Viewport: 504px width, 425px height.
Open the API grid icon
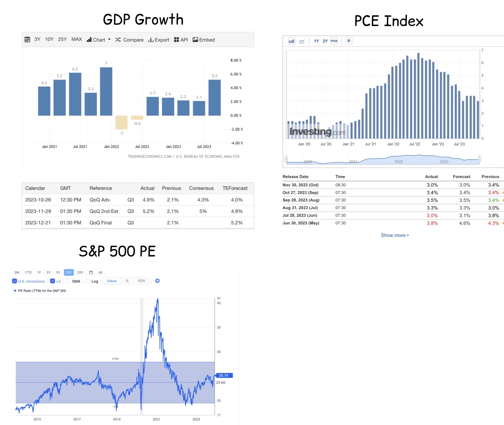pos(176,39)
